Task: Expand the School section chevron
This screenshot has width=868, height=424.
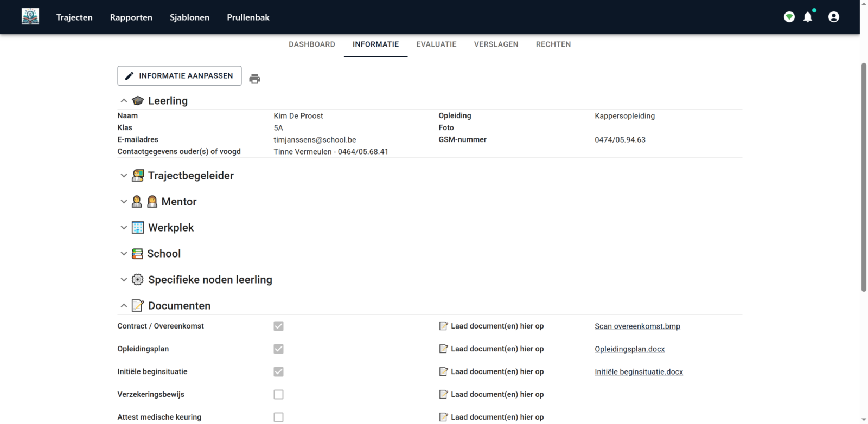Action: [124, 254]
